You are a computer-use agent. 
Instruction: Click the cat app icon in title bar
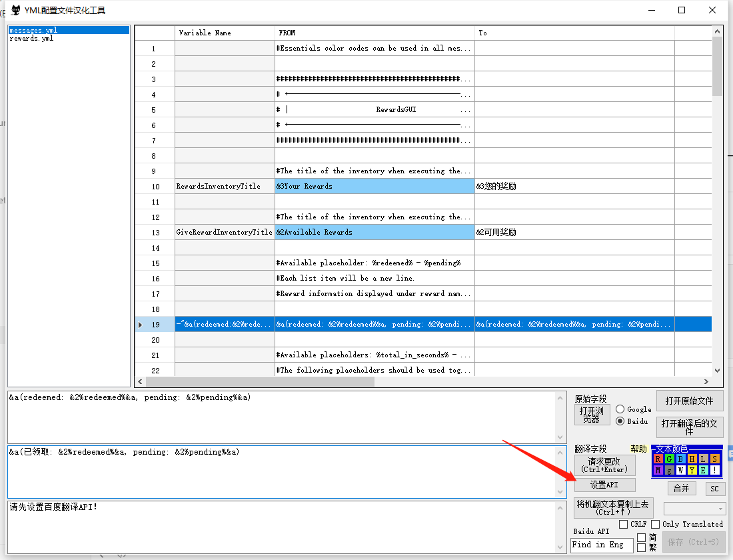15,10
